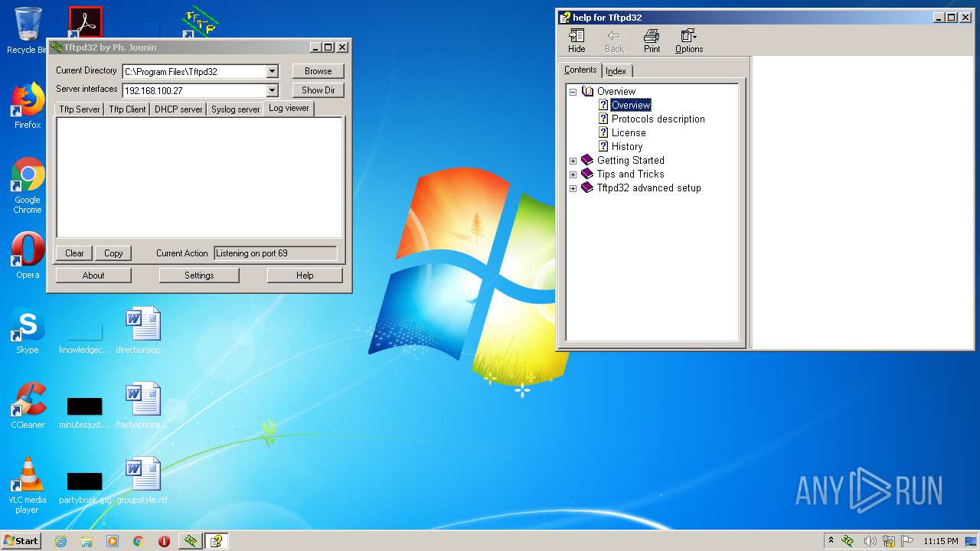Expand Tftpd32 advanced setup book
Image resolution: width=980 pixels, height=551 pixels.
click(573, 187)
